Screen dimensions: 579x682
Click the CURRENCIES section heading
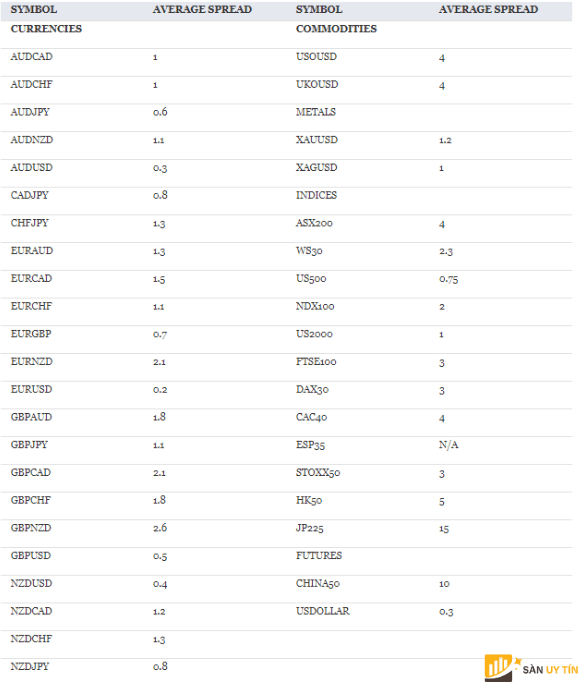coord(46,29)
